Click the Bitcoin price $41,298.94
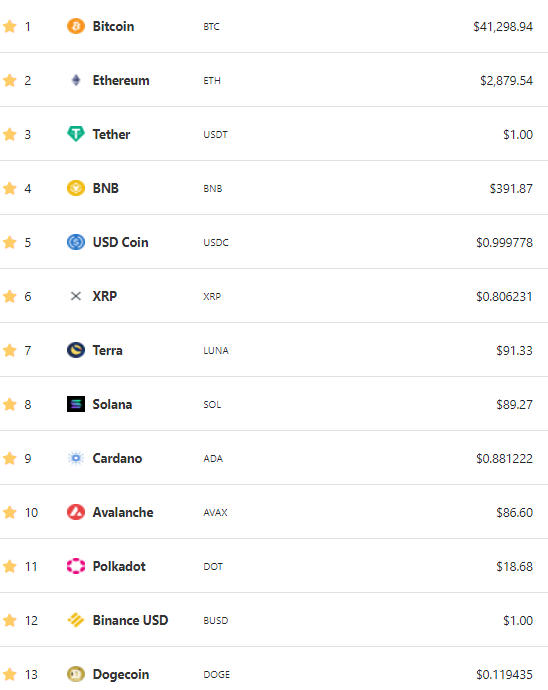Image resolution: width=548 pixels, height=690 pixels. [x=503, y=26]
